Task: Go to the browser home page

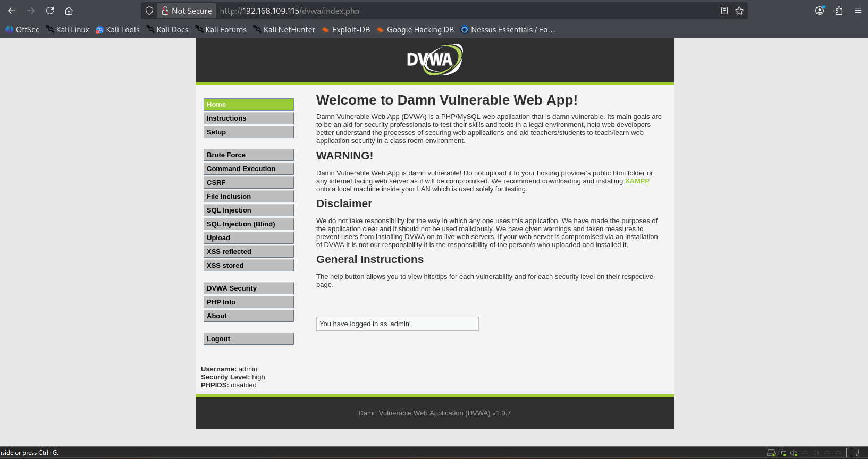Action: tap(69, 11)
